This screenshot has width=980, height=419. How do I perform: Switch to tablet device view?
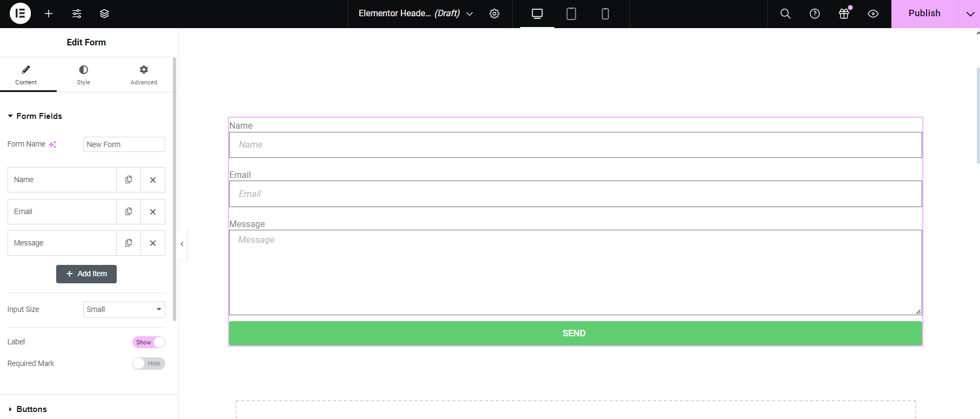click(571, 14)
